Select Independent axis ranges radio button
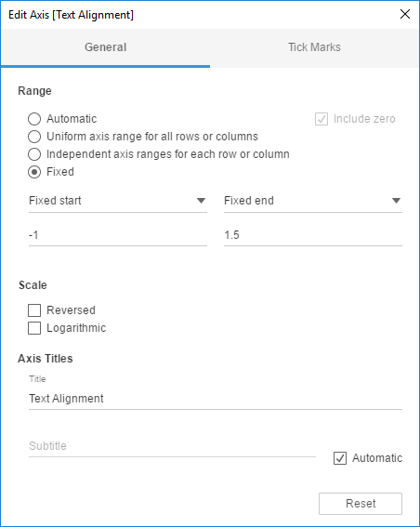 click(x=34, y=154)
